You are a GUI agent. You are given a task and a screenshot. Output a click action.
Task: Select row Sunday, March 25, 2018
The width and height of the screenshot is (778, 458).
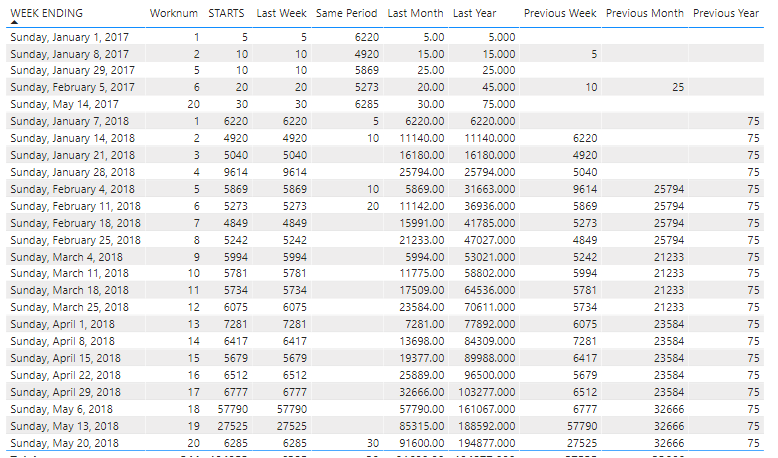point(385,307)
